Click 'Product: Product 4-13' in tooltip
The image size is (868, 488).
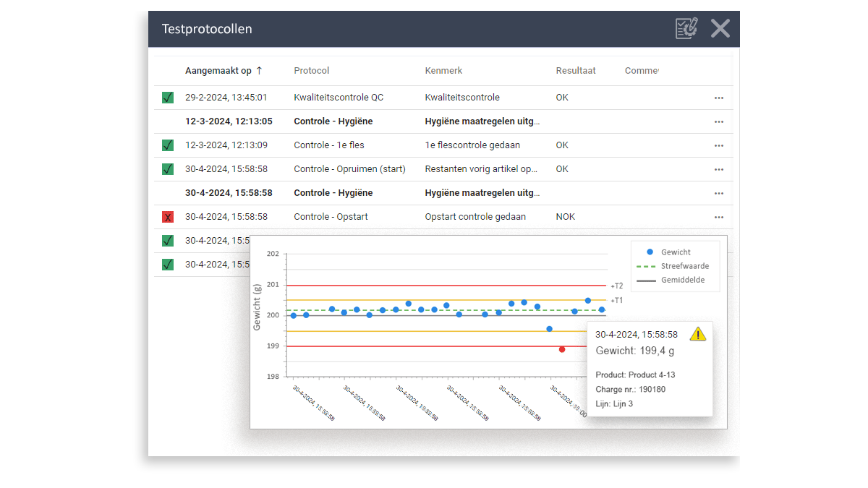(636, 374)
